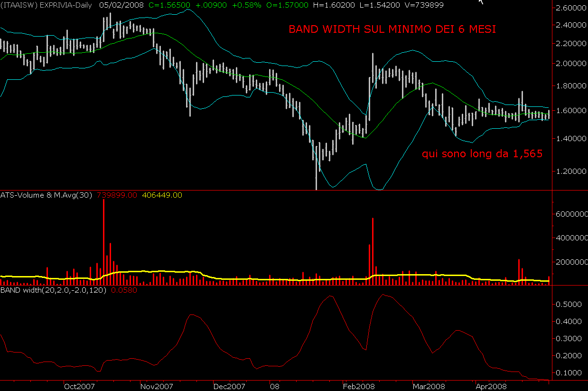Click the 'qui sono long da 1,565' annotation

tap(482, 154)
